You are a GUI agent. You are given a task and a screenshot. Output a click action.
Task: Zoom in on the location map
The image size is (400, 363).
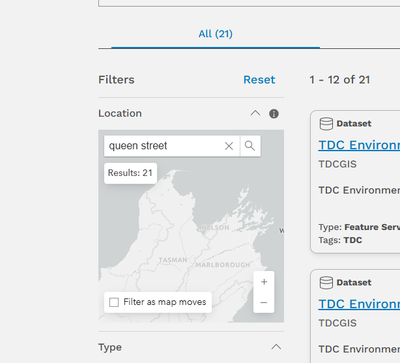[x=264, y=282]
